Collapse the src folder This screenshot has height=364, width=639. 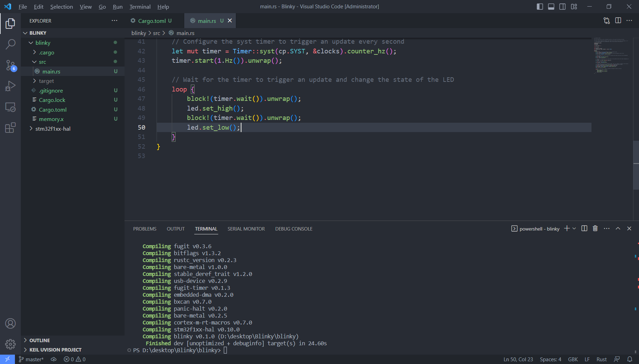[43, 62]
